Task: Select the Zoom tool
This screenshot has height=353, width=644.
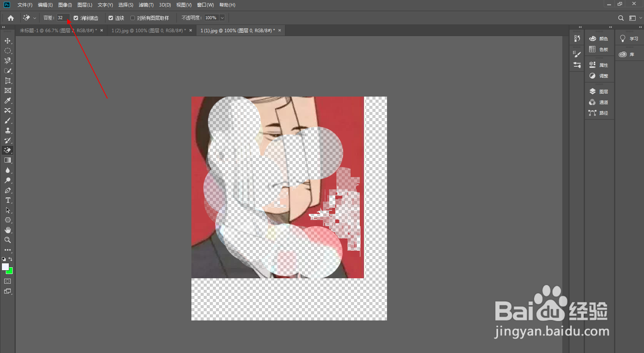Action: tap(8, 240)
